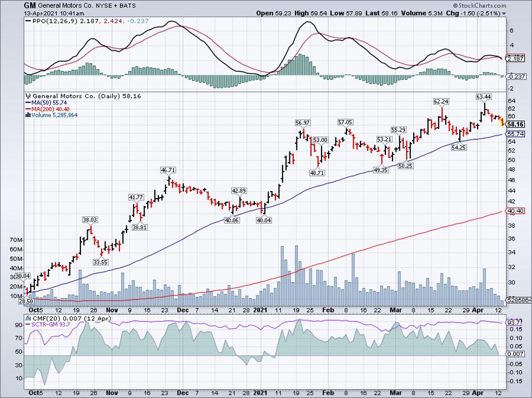The width and height of the screenshot is (532, 398).
Task: Click the 70M volume axis label
Action: (16, 240)
